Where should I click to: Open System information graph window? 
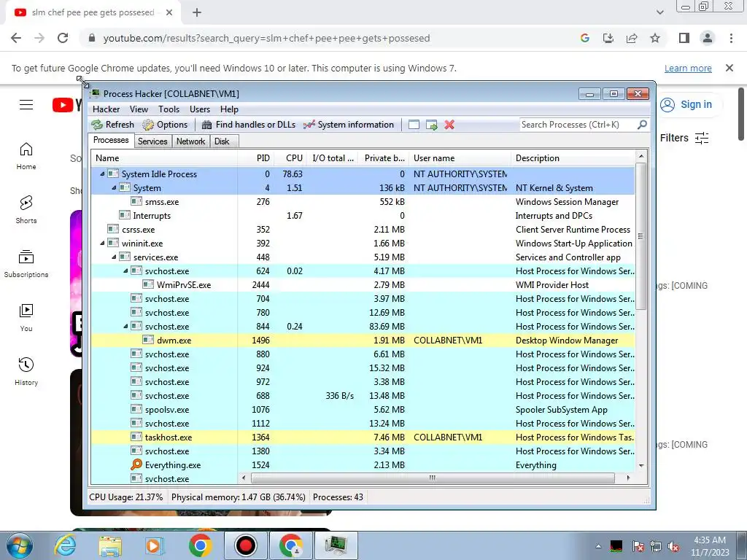point(349,125)
